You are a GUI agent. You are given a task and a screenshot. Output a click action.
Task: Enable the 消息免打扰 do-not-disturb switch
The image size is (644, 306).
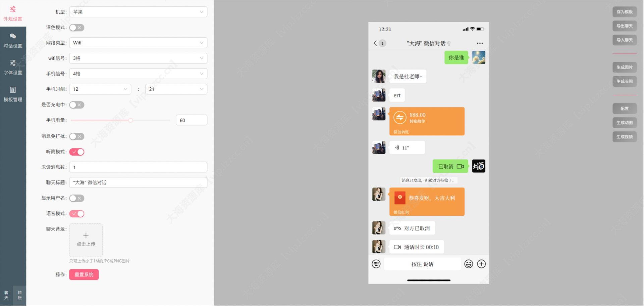coord(77,136)
